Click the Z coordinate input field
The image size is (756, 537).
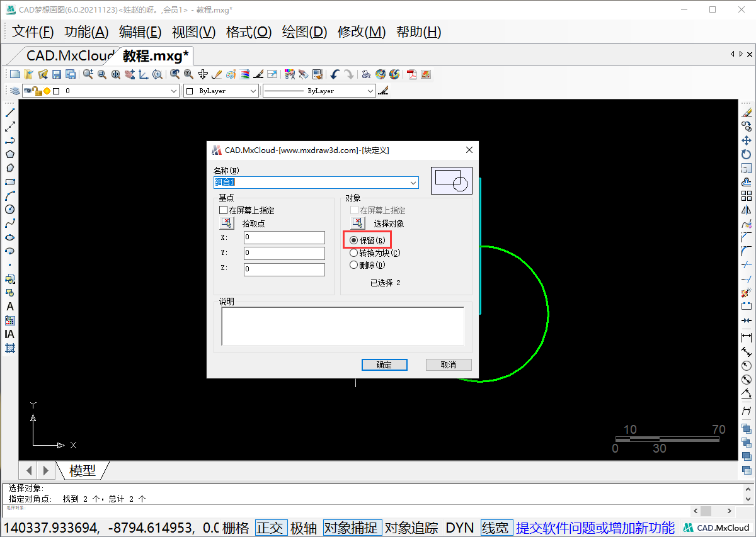(284, 269)
